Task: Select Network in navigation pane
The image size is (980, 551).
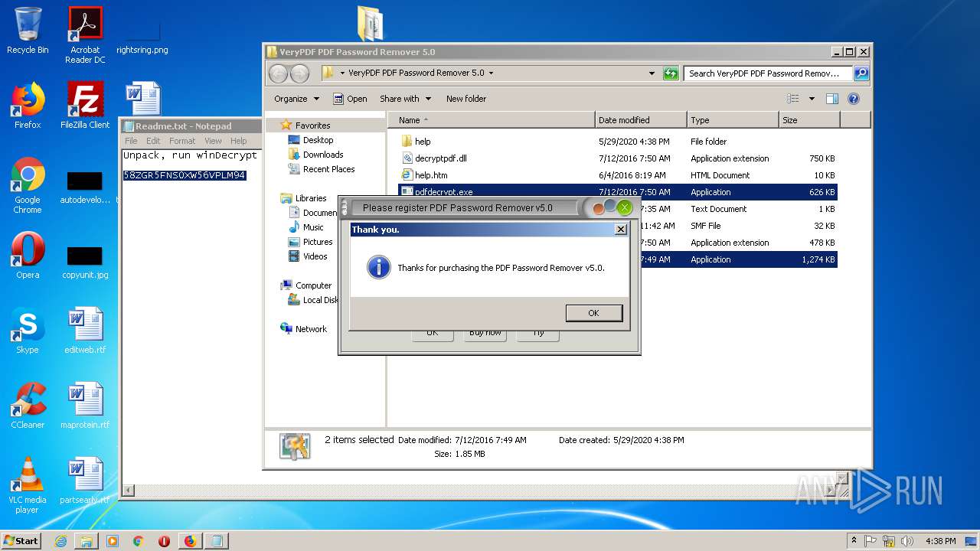Action: click(x=311, y=329)
